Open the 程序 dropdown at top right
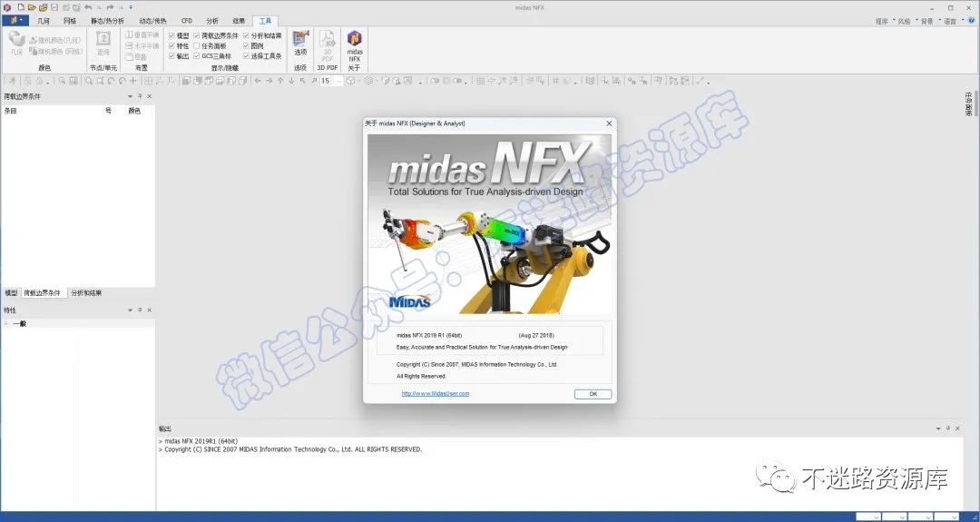 [884, 21]
